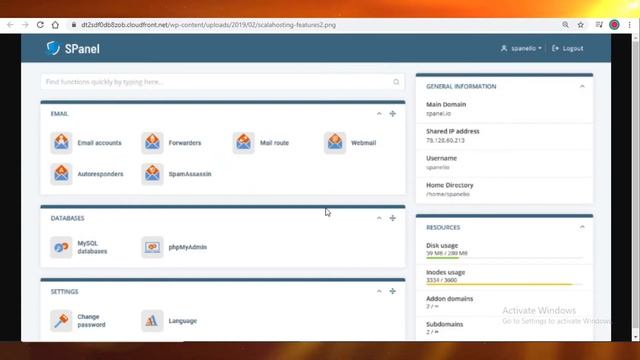The image size is (640, 360).
Task: Click the Inodes usage progress bar
Action: 504,284
